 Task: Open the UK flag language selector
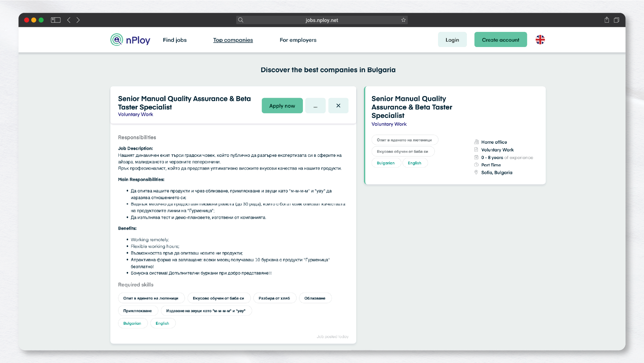point(540,40)
